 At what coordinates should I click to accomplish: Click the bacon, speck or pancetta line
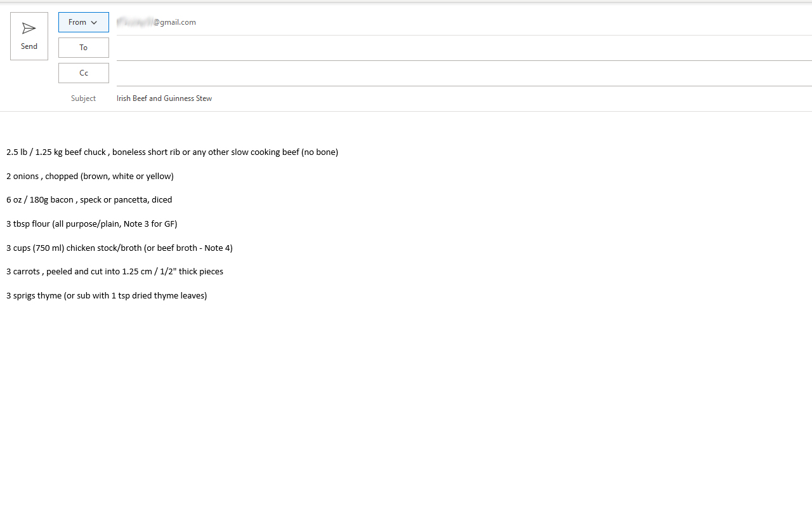click(89, 200)
